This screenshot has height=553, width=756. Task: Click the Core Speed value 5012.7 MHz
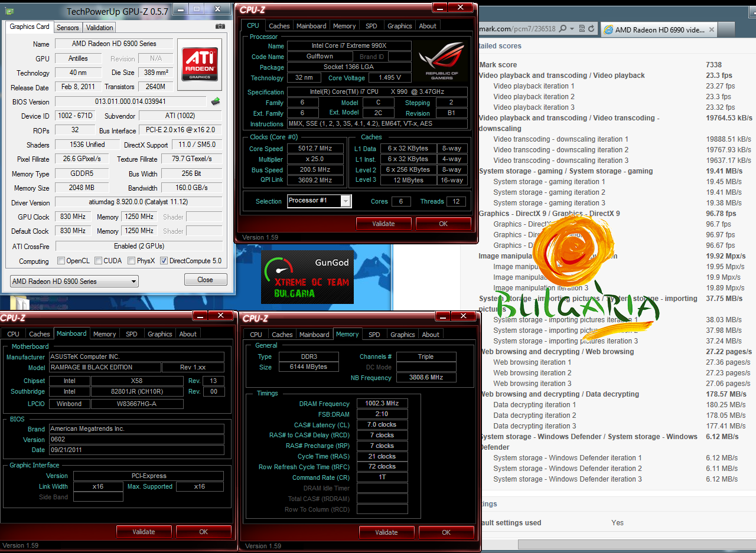(317, 149)
